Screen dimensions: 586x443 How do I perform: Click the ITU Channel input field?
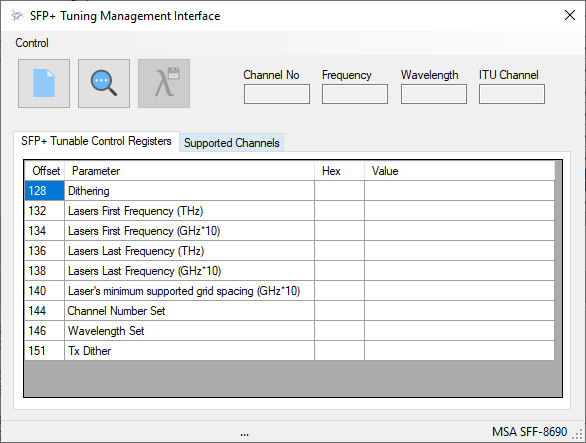click(512, 94)
